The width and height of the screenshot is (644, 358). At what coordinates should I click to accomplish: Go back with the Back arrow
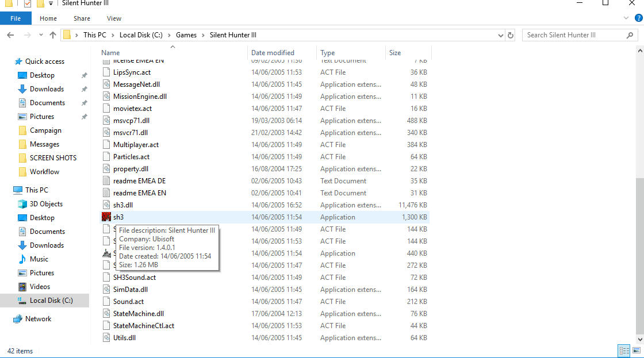pyautogui.click(x=10, y=35)
